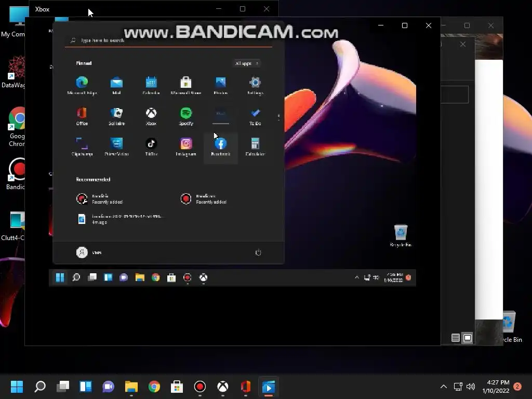Click the Xbox window title bar text
This screenshot has height=399, width=532.
click(42, 9)
